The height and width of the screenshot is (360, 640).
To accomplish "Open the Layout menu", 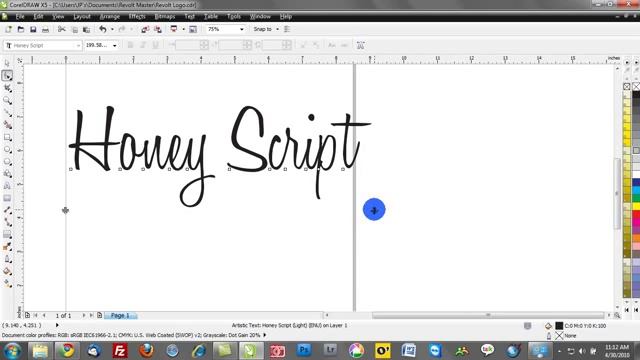I will [82, 17].
